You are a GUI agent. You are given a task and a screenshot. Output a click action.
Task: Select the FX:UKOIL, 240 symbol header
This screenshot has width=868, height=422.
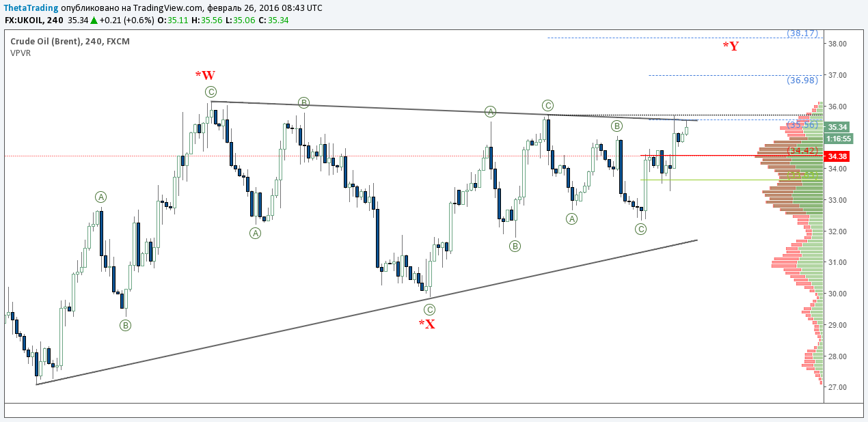tap(34, 20)
